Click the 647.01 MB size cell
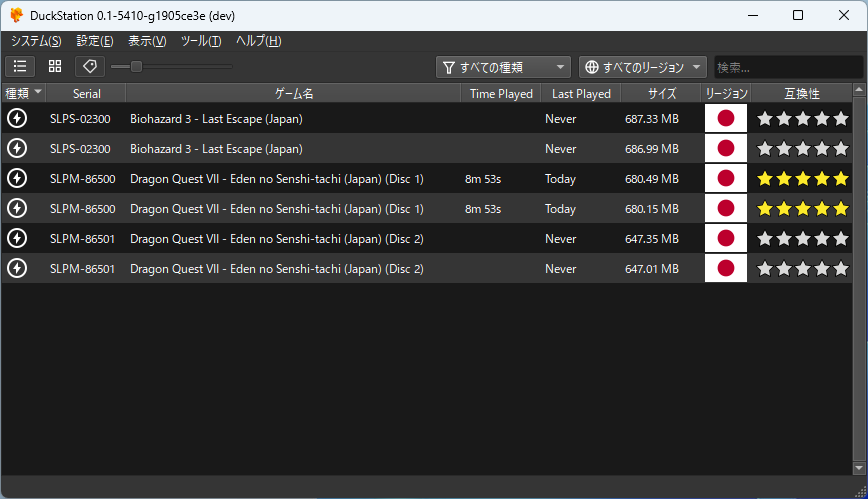The height and width of the screenshot is (499, 868). [x=652, y=268]
